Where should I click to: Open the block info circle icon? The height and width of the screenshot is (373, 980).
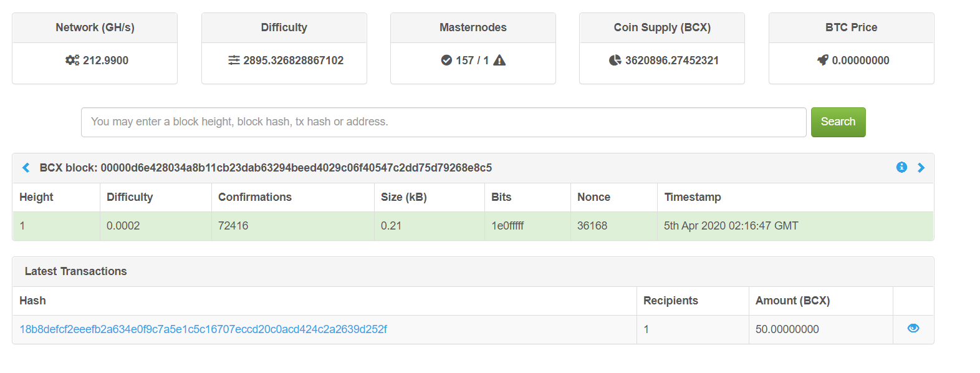pos(901,167)
